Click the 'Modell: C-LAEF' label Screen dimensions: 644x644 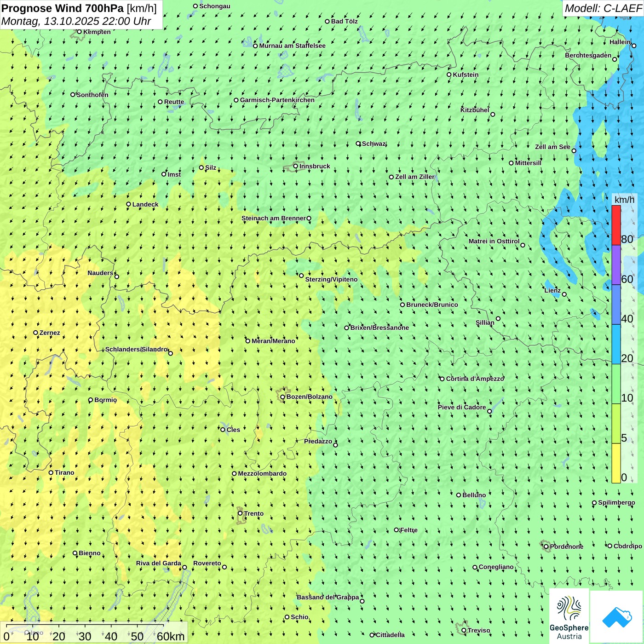603,8
